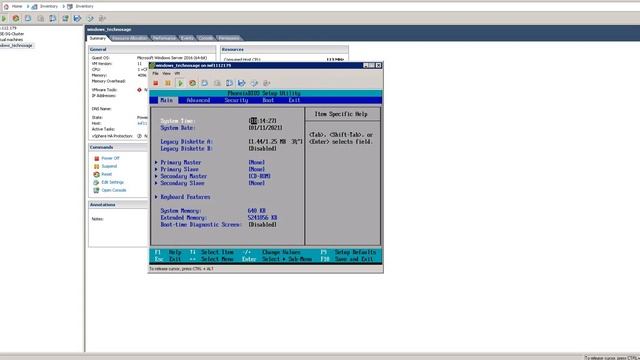Image resolution: width=640 pixels, height=360 pixels.
Task: Click second Inventory icon in breadcrumb bar
Action: [70, 7]
